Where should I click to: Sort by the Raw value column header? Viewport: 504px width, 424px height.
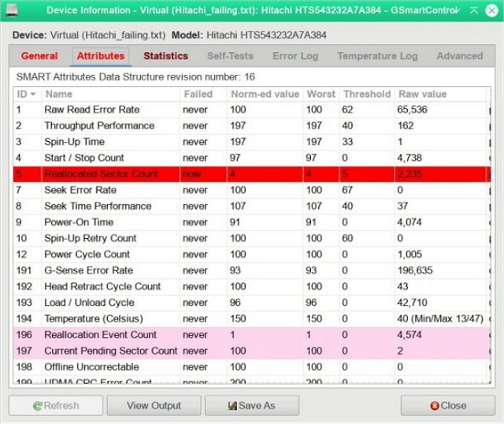[x=441, y=94]
